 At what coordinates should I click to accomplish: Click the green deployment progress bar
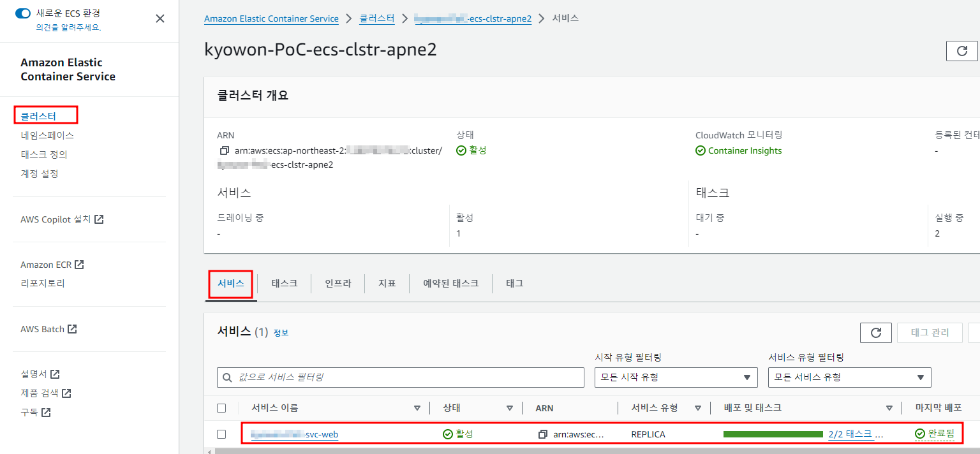click(773, 434)
